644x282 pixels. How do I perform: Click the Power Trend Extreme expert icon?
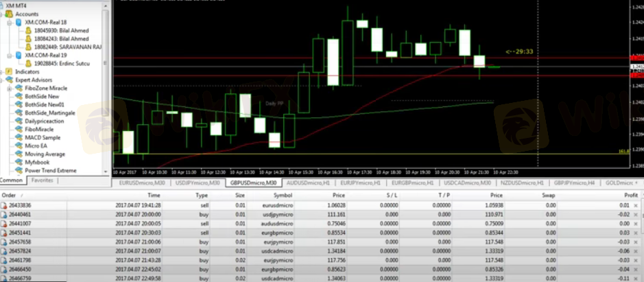(19, 170)
